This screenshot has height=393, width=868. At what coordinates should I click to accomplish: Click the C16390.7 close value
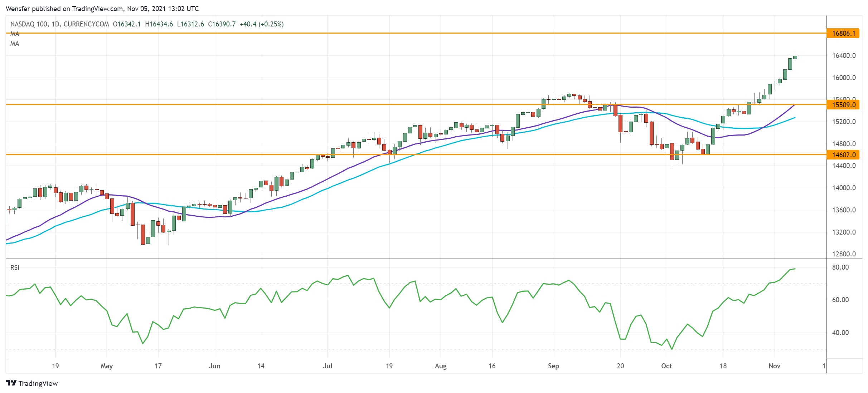click(x=222, y=24)
